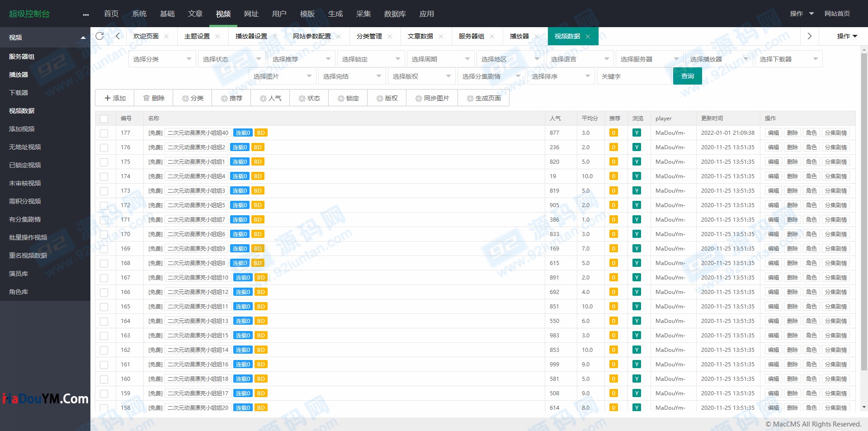Click orange 0 recommend badge in row 176
868x431 pixels.
(x=613, y=147)
